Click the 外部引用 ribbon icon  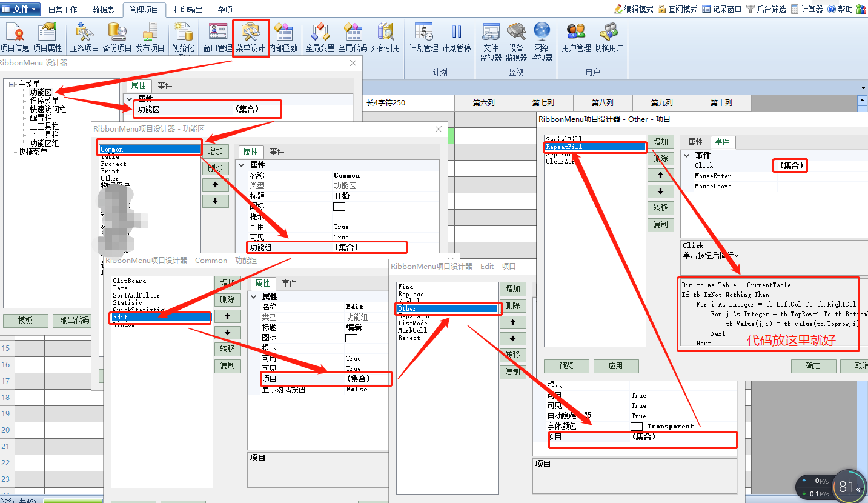(385, 38)
